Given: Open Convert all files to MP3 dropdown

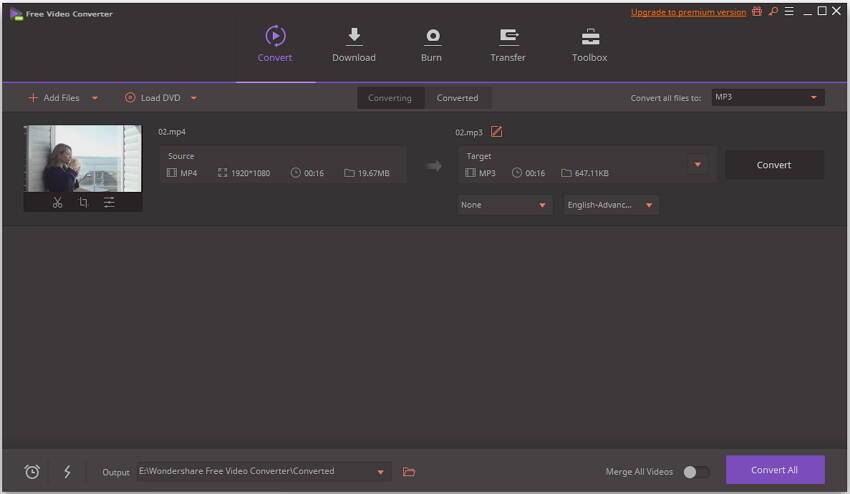Looking at the screenshot, I should [768, 98].
